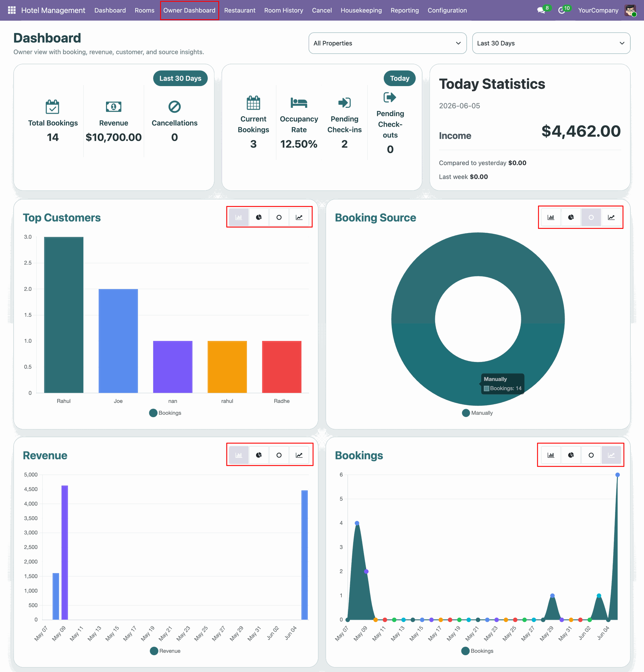Open the Housekeeping menu

coord(361,10)
